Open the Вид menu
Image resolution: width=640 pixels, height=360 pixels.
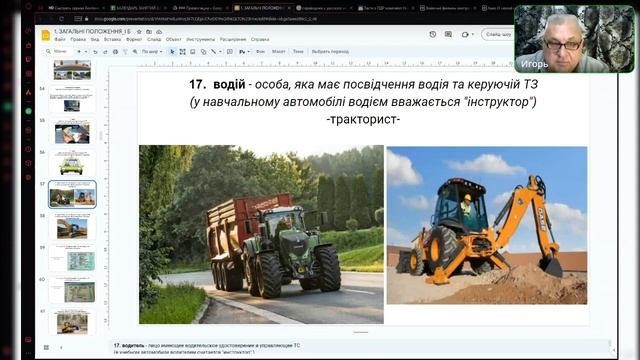95,40
